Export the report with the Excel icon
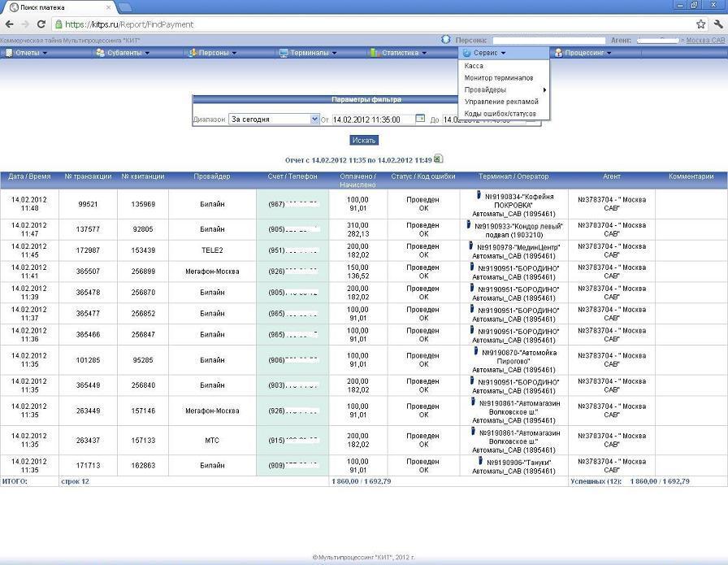The height and width of the screenshot is (565, 728). 438,159
